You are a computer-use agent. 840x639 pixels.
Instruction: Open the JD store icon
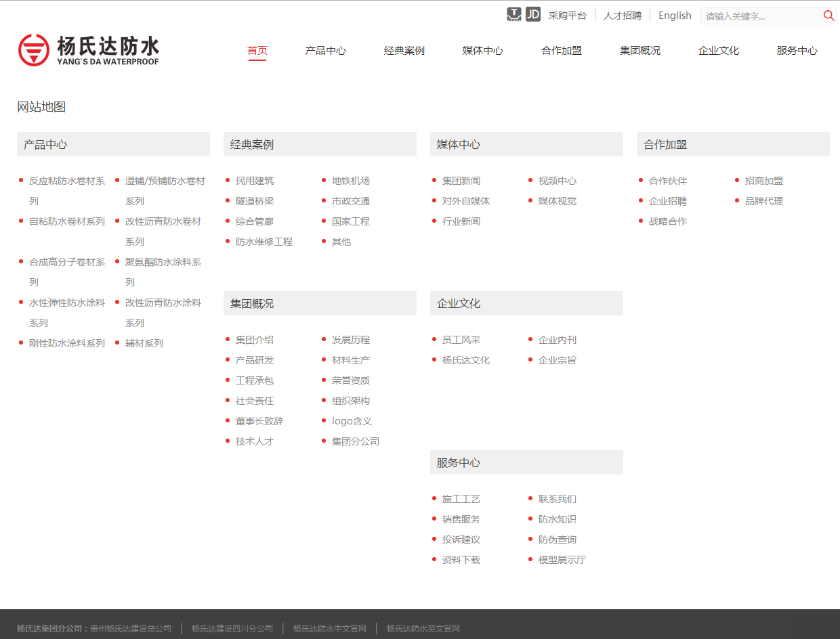point(533,14)
